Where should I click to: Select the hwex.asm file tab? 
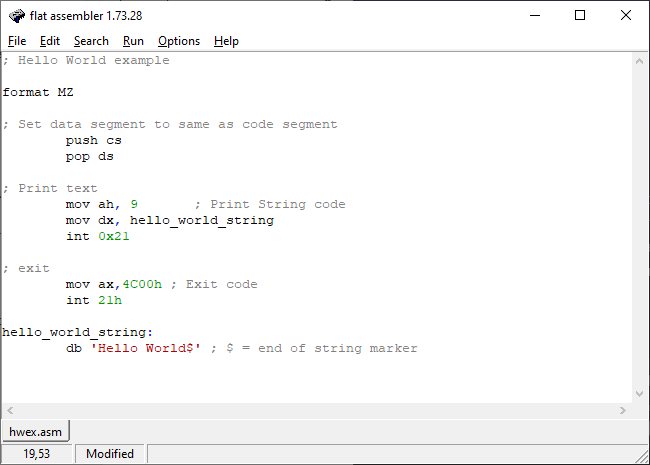click(36, 432)
